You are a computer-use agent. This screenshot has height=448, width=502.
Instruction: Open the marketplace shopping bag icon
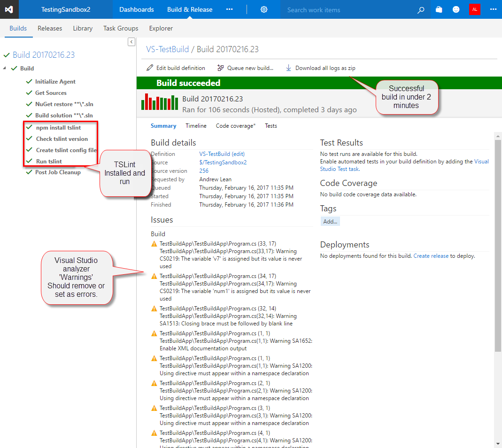(x=439, y=9)
